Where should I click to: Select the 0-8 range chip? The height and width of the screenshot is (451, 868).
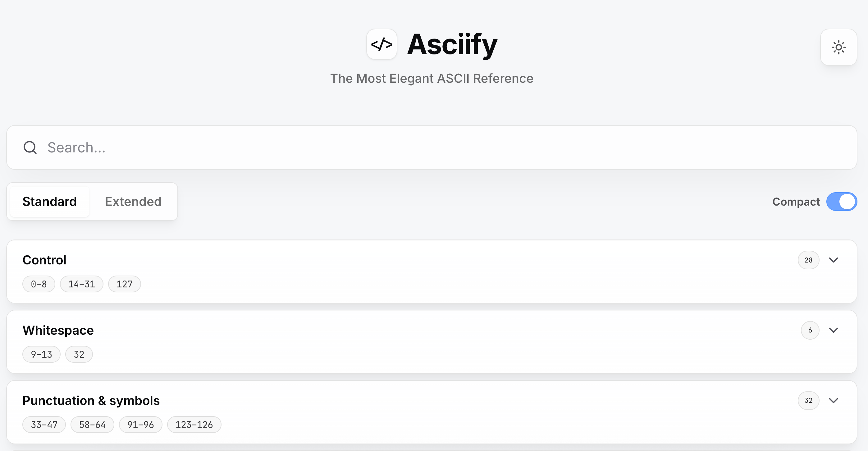pyautogui.click(x=39, y=284)
